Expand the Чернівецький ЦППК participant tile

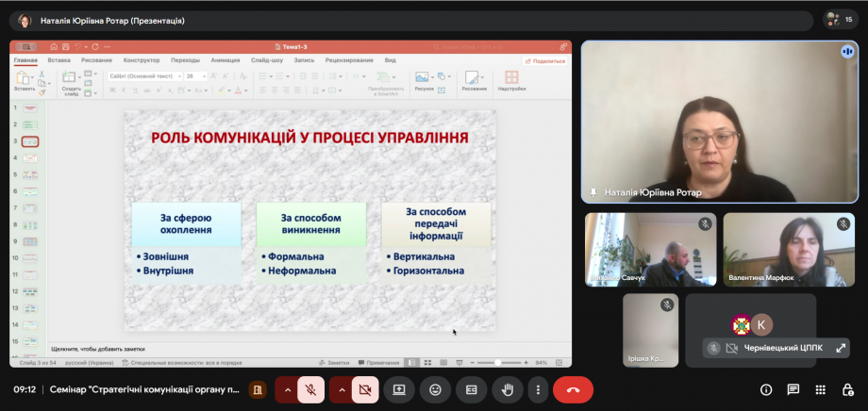841,348
